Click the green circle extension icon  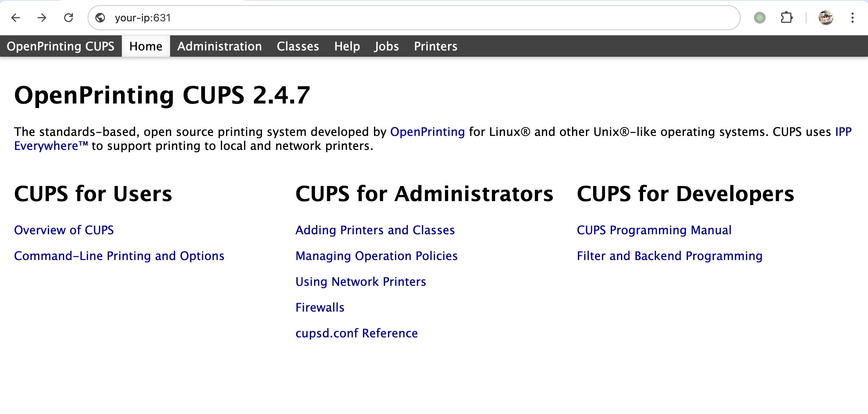pyautogui.click(x=759, y=18)
